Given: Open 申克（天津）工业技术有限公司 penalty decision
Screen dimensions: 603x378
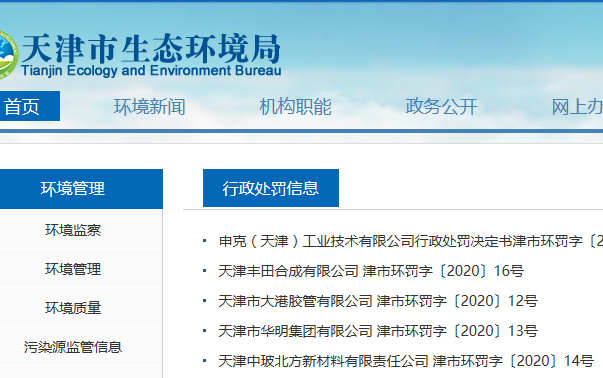Looking at the screenshot, I should tap(410, 241).
